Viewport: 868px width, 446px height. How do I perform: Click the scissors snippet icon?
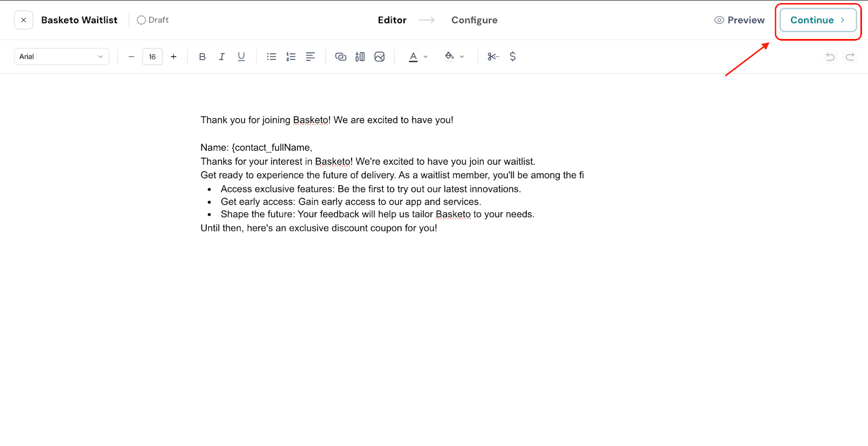point(493,56)
